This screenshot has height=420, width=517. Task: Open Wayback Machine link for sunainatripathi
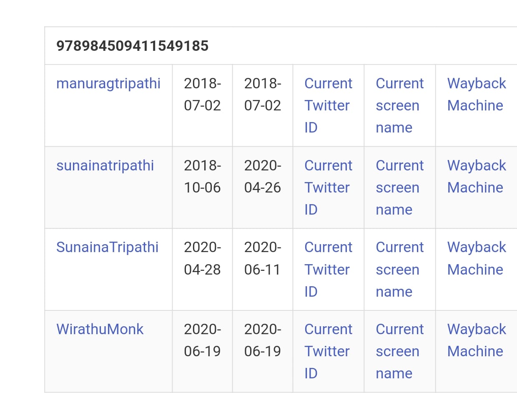477,176
